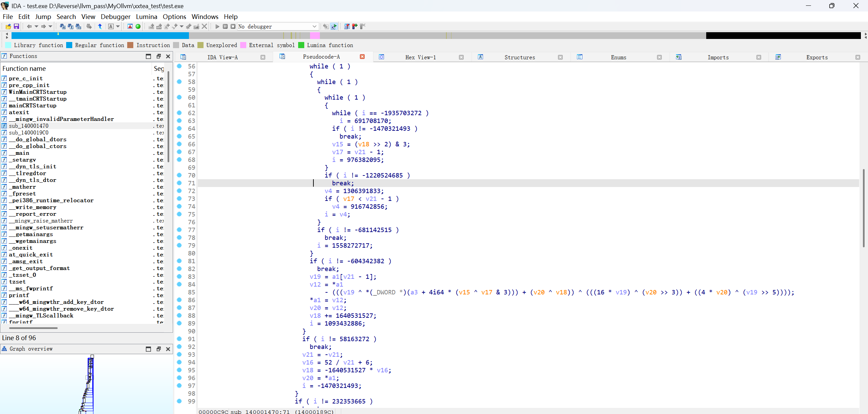Click the Save database icon
This screenshot has width=868, height=414.
[x=16, y=26]
